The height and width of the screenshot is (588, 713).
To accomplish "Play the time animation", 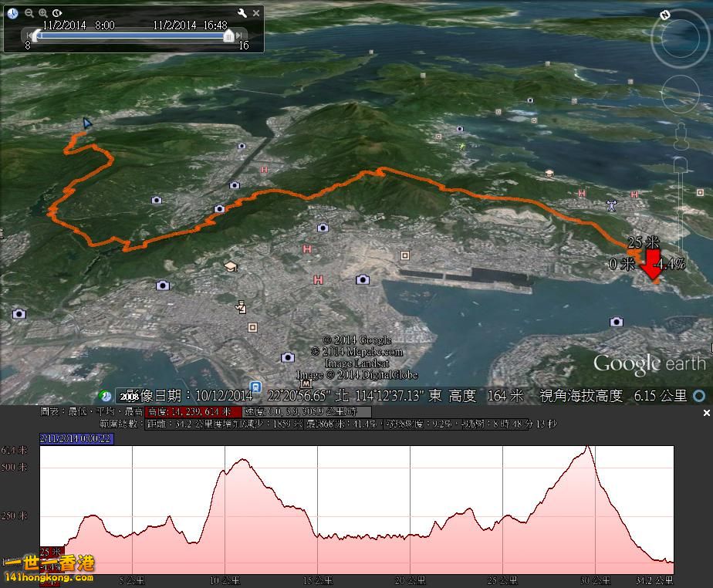I will [58, 13].
